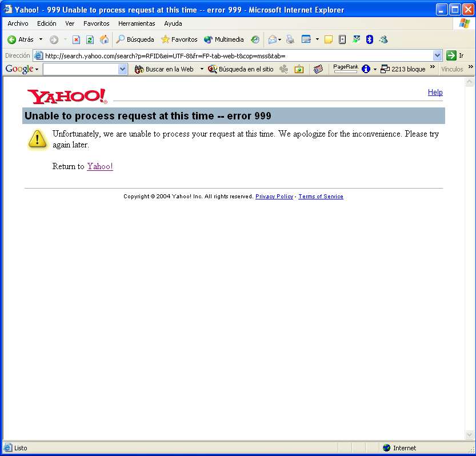Follow the Yahoo! return link
This screenshot has height=456, width=476.
pos(100,166)
